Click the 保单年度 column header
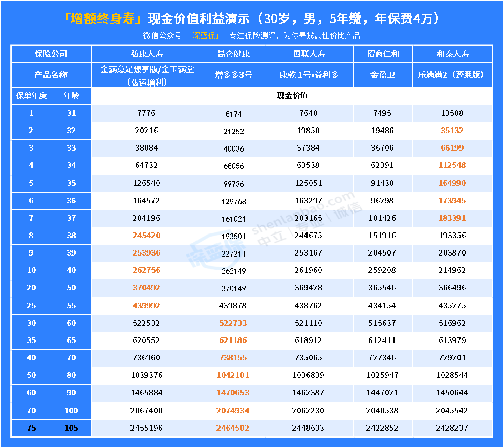504x447 pixels. tap(31, 96)
